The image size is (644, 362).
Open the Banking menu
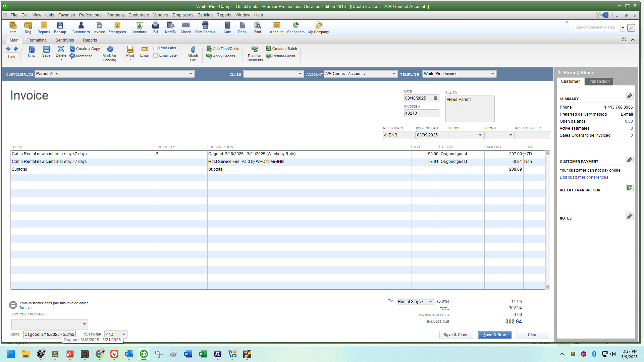[x=205, y=15]
